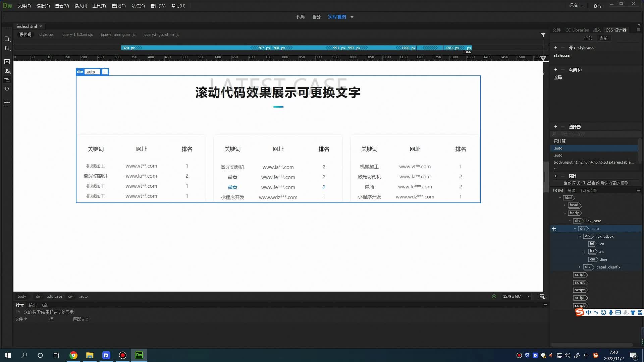Click the device preview icon in status bar
Image resolution: width=644 pixels, height=362 pixels.
(542, 296)
